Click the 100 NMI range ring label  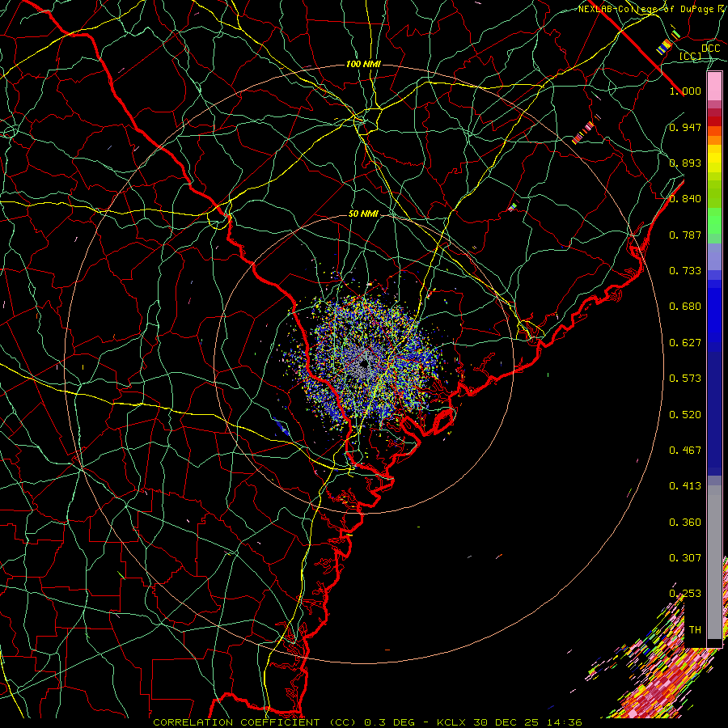(363, 64)
